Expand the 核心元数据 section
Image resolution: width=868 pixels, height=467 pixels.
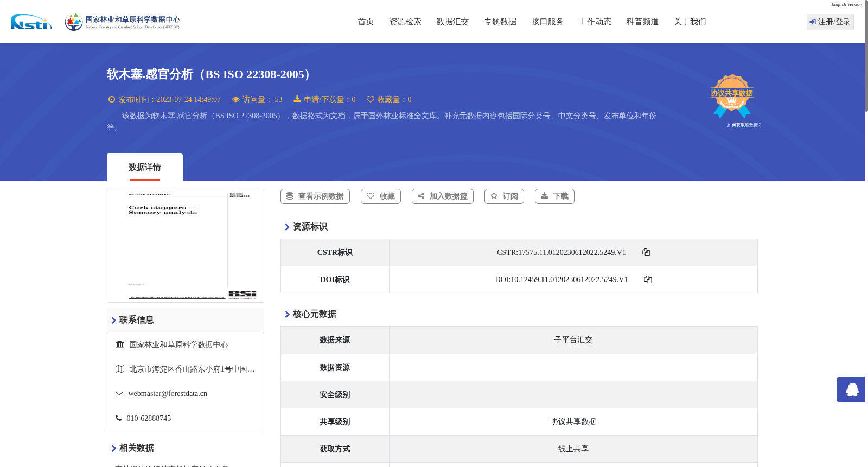[x=310, y=314]
